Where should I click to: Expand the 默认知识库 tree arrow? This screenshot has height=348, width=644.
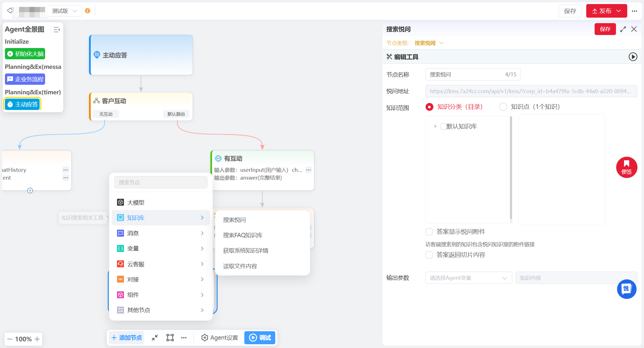[435, 126]
